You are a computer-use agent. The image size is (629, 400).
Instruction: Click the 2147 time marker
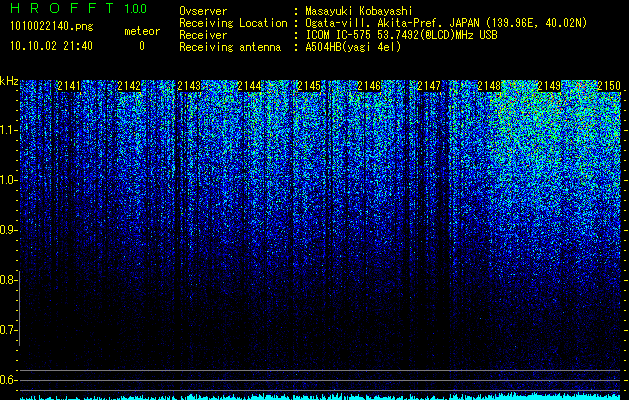tap(429, 86)
